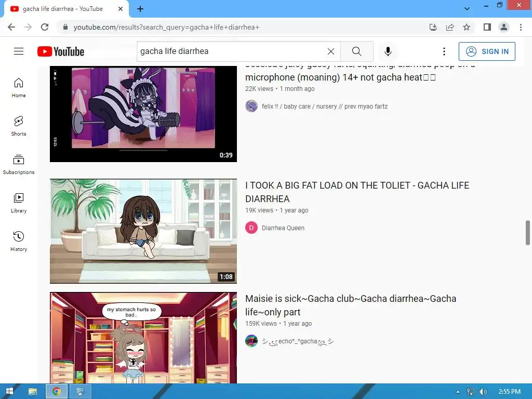This screenshot has height=399, width=532.
Task: Open Shorts in the sidebar
Action: (19, 126)
